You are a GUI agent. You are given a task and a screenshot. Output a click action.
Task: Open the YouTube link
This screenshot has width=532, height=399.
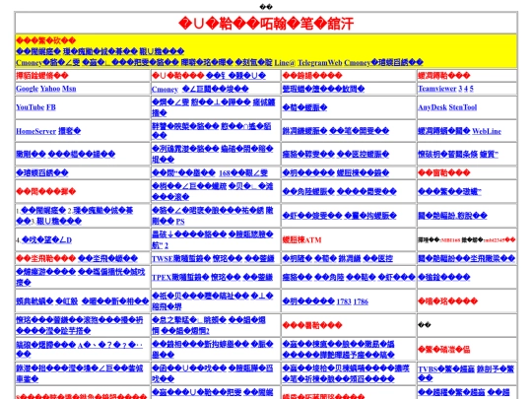coord(31,107)
